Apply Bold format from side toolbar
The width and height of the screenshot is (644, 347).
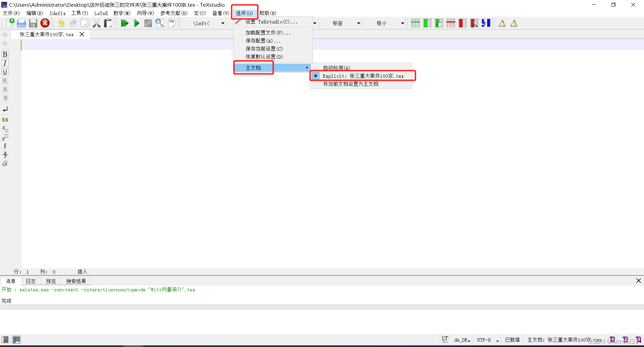[5, 54]
